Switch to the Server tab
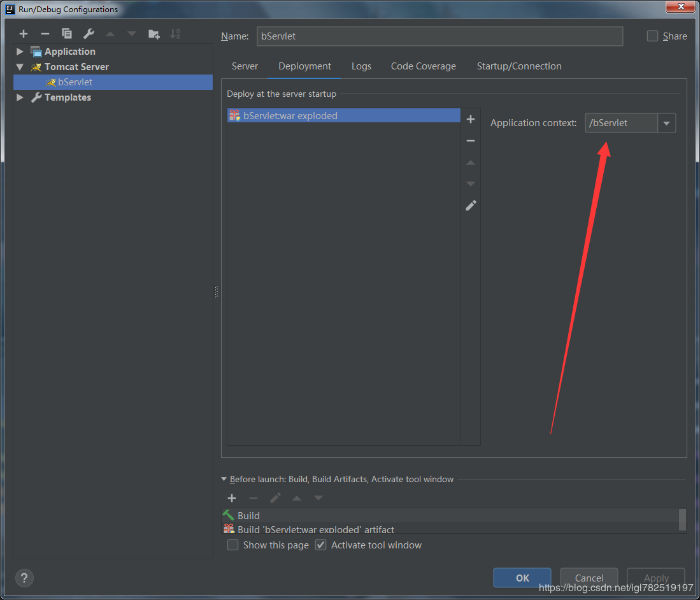Screen dimensions: 700x600 pyautogui.click(x=245, y=66)
